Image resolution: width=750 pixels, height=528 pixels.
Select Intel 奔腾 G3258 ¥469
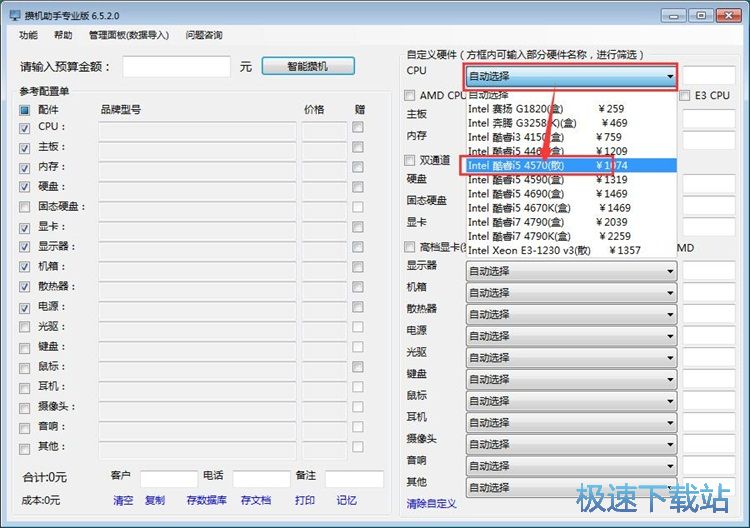[571, 123]
